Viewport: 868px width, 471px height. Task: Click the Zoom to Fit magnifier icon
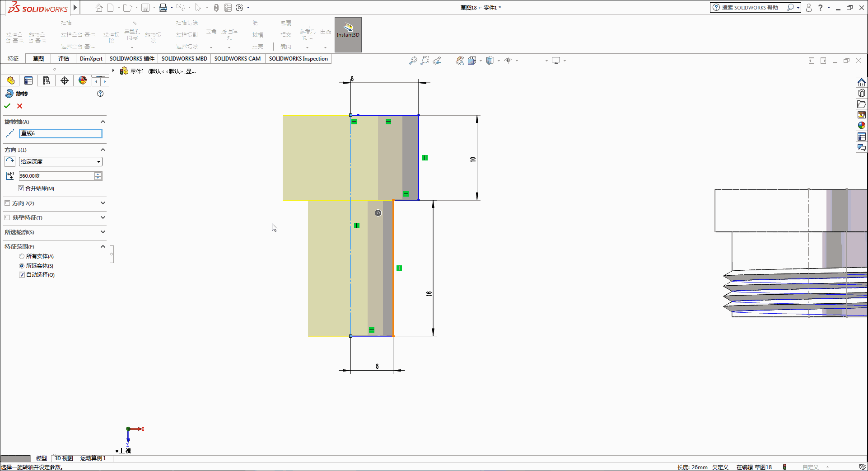(x=413, y=61)
